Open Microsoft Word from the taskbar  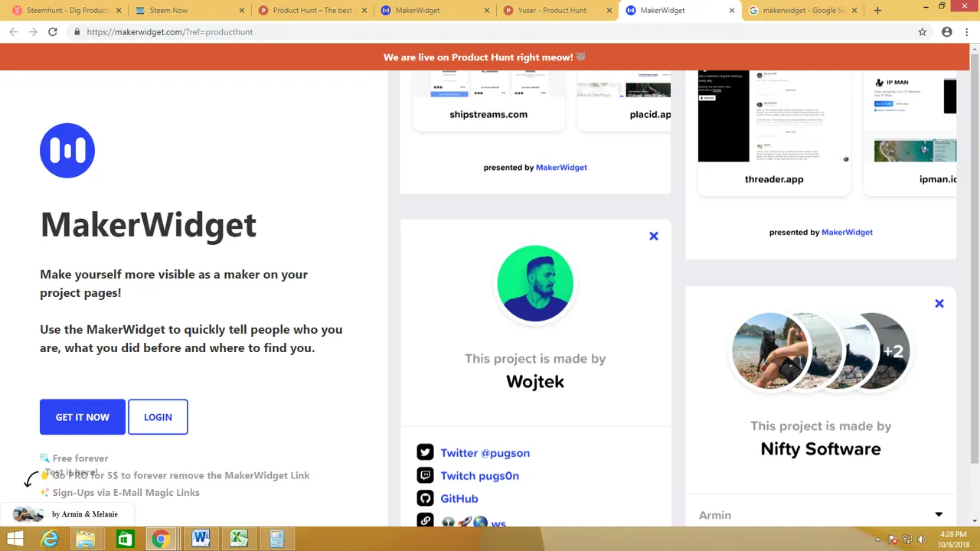(x=201, y=539)
